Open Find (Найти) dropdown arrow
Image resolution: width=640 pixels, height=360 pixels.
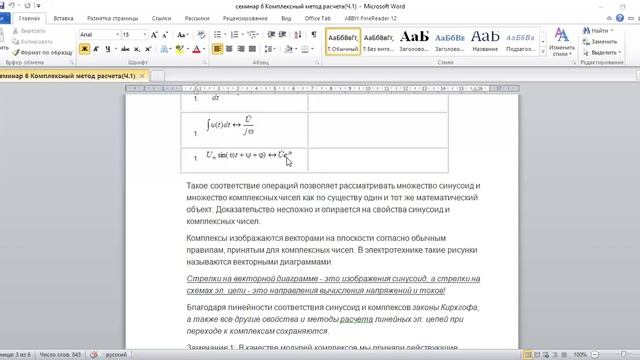tap(612, 31)
